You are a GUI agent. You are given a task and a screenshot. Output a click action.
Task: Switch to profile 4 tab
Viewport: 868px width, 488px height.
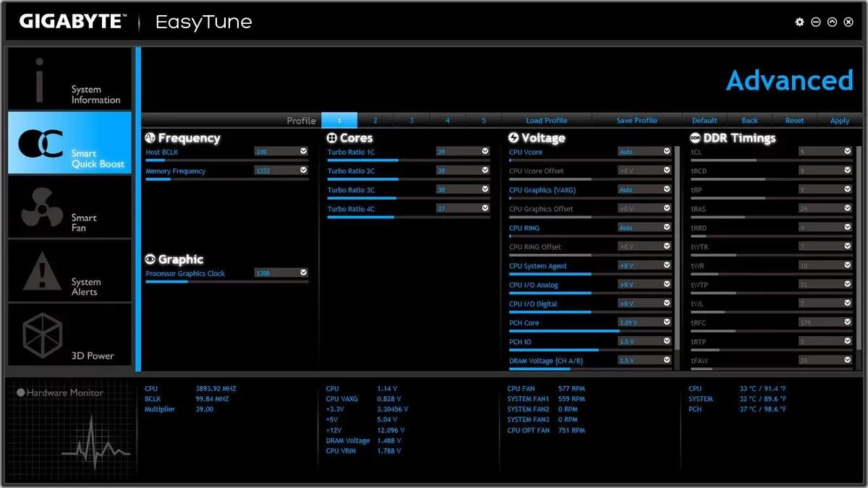tap(448, 120)
